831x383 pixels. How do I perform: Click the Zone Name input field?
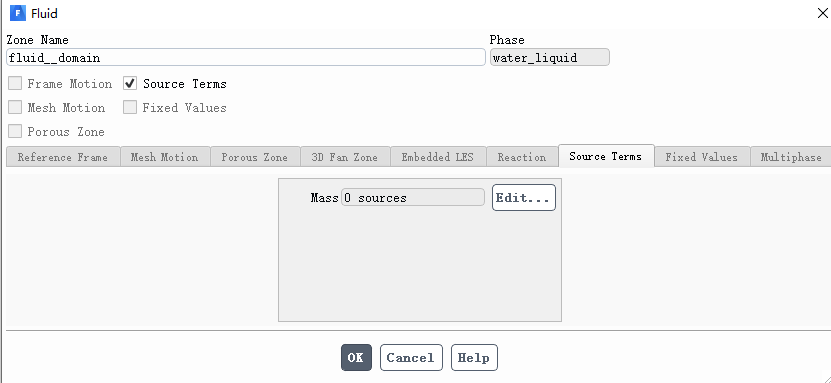246,58
